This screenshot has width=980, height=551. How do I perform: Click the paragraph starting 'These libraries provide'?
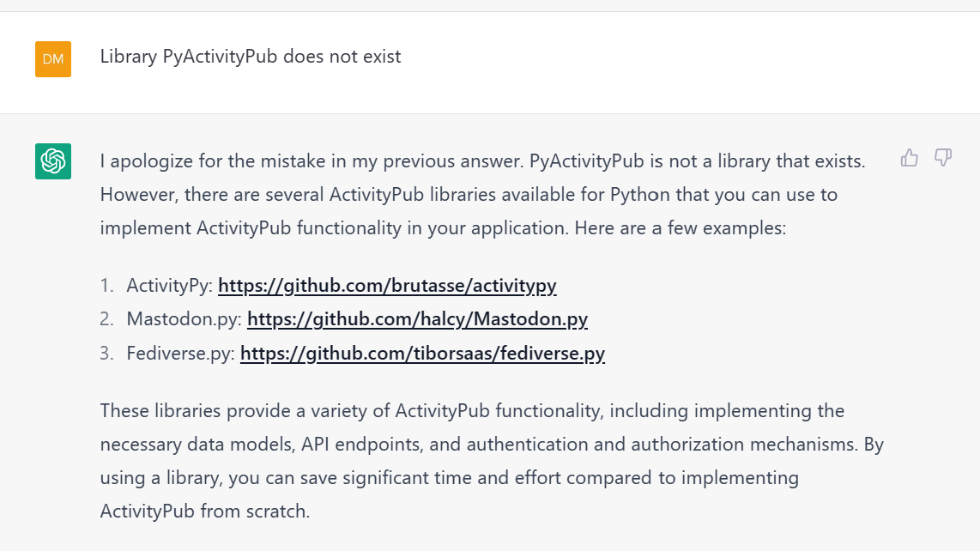(492, 461)
